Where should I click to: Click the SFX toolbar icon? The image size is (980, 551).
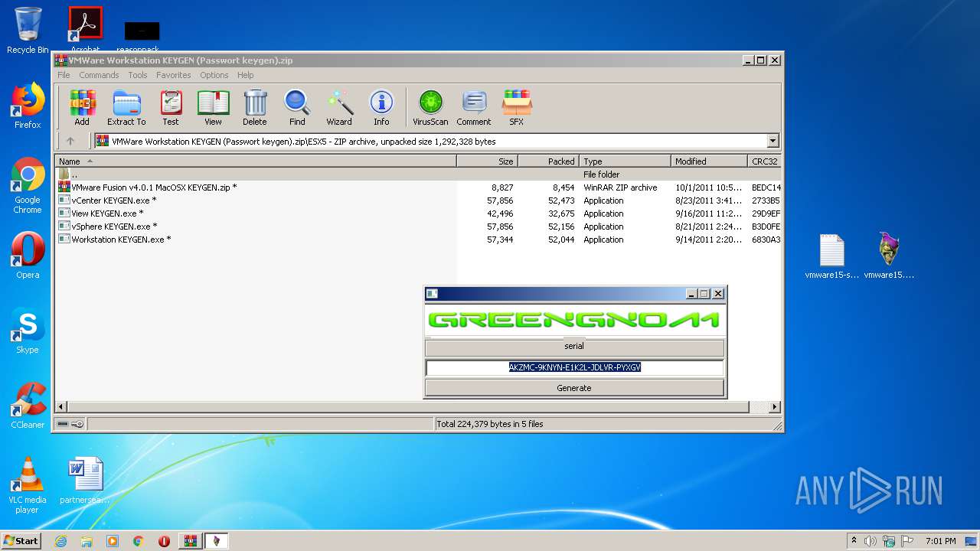(517, 107)
